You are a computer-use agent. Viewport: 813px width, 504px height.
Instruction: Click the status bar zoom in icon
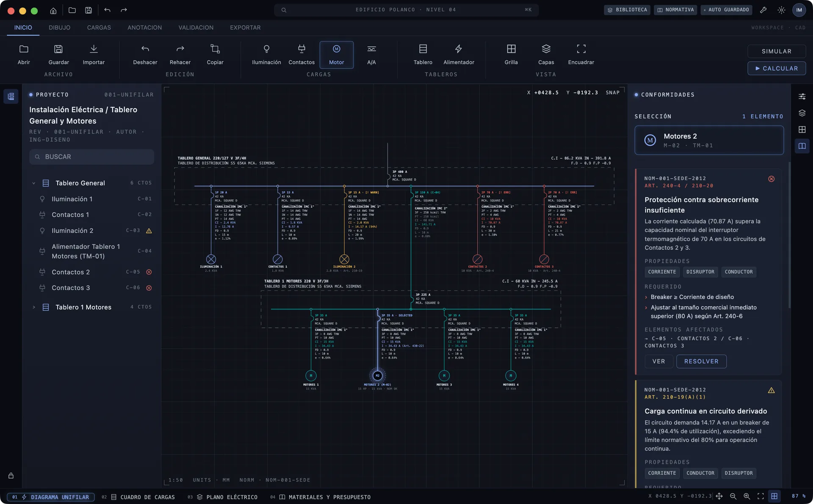747,496
